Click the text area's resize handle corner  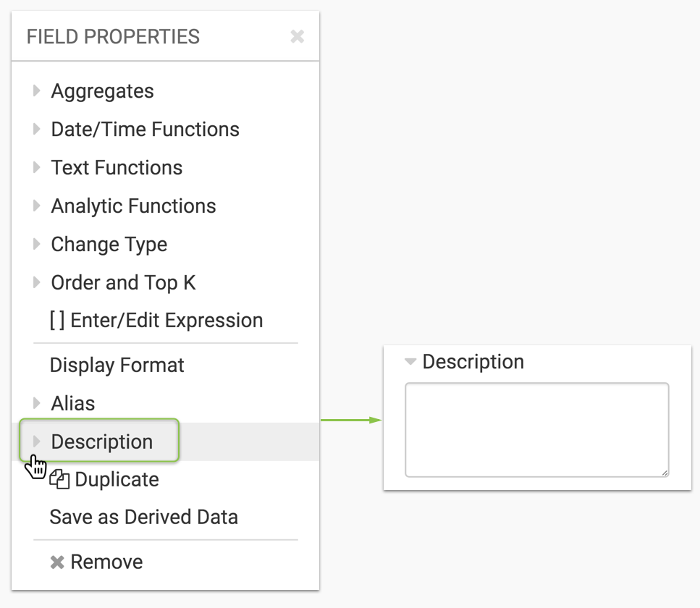664,473
